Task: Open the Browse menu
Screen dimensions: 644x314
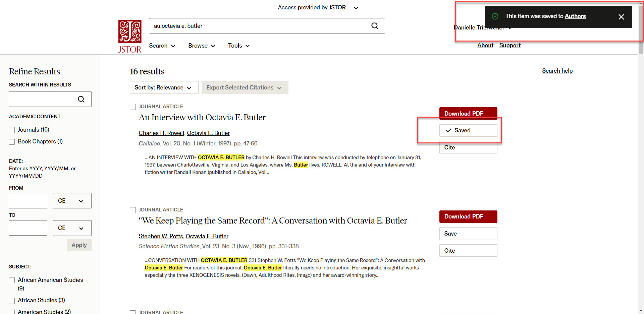Action: 202,46
